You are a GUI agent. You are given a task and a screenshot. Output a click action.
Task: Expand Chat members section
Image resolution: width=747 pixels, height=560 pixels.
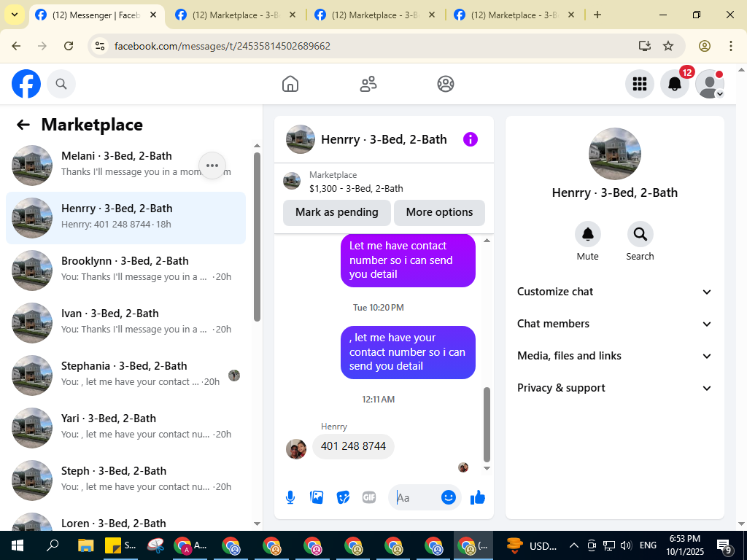click(x=614, y=324)
